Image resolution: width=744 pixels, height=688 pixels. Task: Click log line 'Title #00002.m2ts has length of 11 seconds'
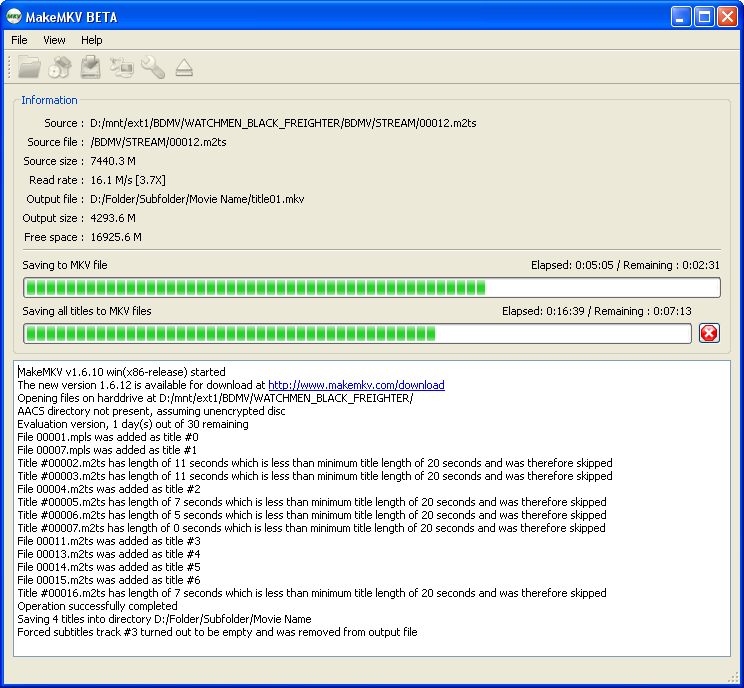(x=315, y=463)
